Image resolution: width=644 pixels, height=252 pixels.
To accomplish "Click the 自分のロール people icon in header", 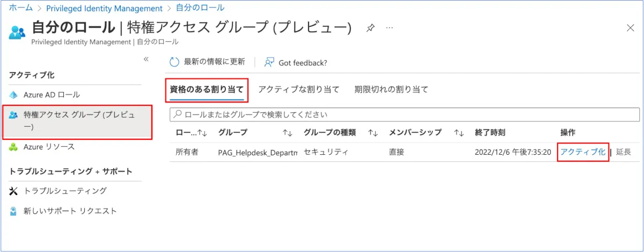I will tap(17, 32).
